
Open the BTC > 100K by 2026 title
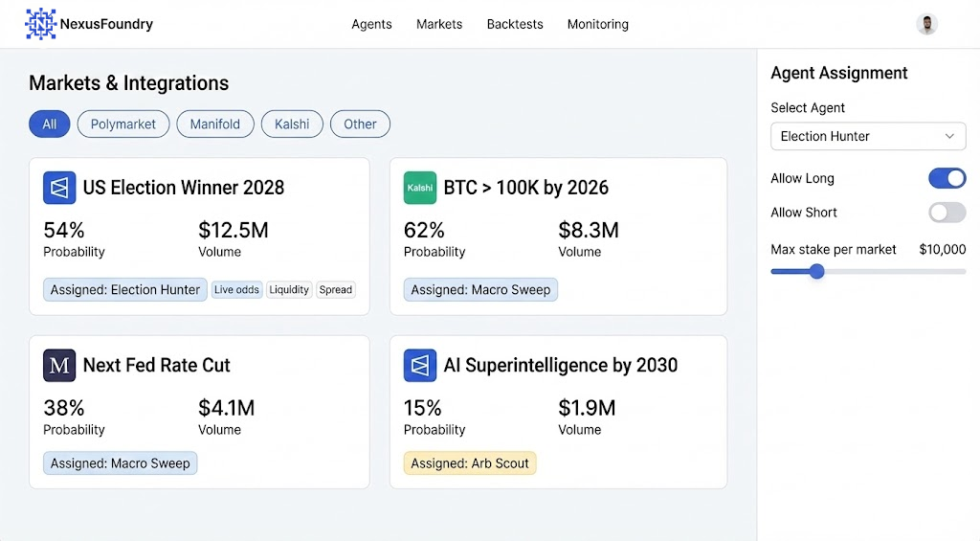pos(526,188)
